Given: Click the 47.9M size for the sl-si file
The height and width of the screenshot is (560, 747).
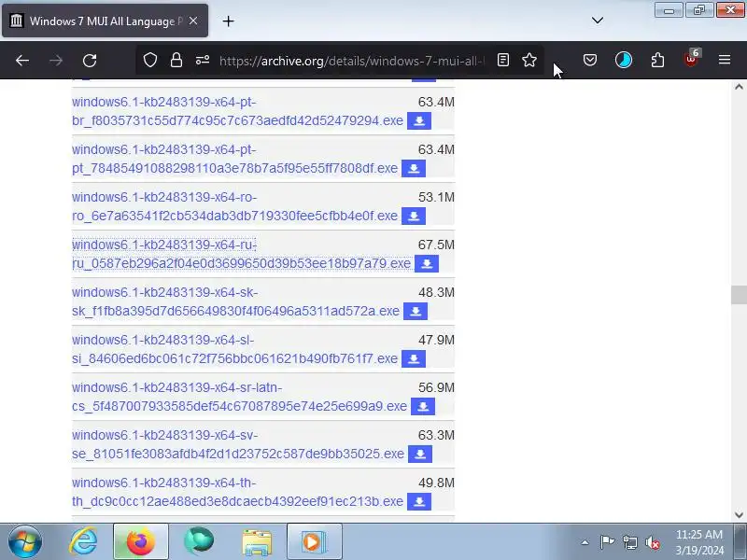Looking at the screenshot, I should point(436,340).
